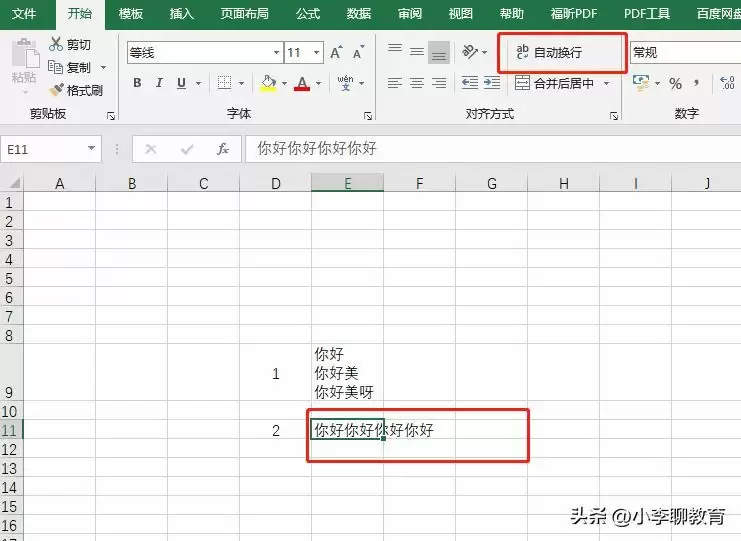Open the underline style dropdown arrow
The width and height of the screenshot is (741, 541).
pyautogui.click(x=198, y=84)
